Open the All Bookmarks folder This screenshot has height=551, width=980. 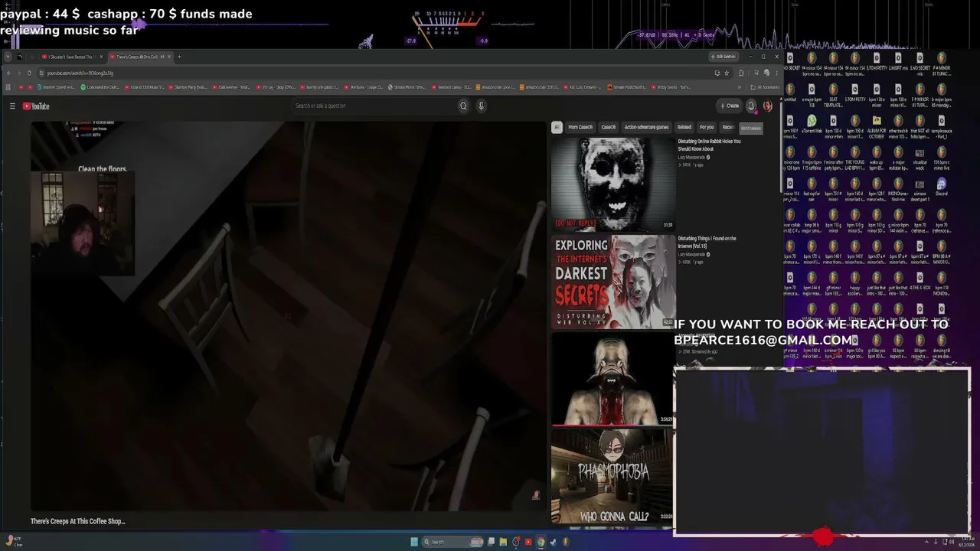[764, 87]
